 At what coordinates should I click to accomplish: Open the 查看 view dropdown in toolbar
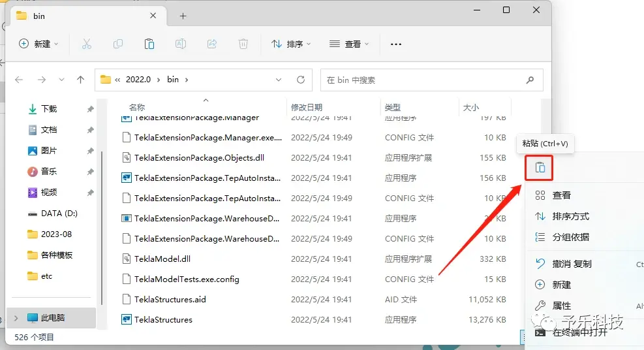pyautogui.click(x=349, y=44)
